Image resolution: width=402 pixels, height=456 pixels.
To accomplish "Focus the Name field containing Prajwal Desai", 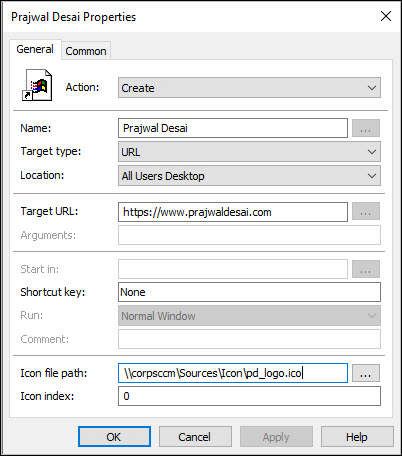I will pyautogui.click(x=233, y=128).
